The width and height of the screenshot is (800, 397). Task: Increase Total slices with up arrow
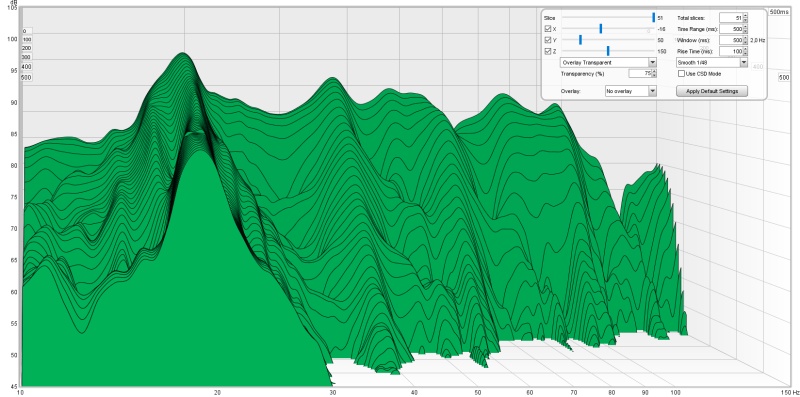click(745, 16)
